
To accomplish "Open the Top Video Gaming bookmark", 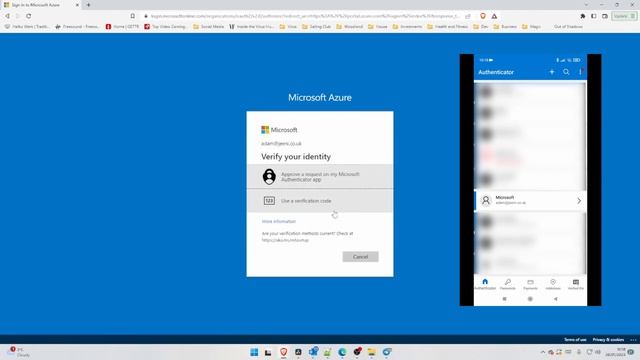I will coord(166,27).
